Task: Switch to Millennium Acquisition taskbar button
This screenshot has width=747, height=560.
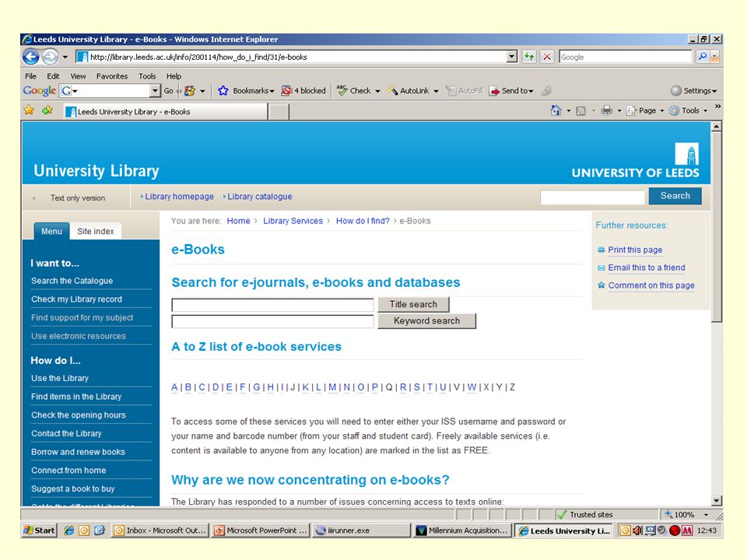Action: pyautogui.click(x=461, y=530)
